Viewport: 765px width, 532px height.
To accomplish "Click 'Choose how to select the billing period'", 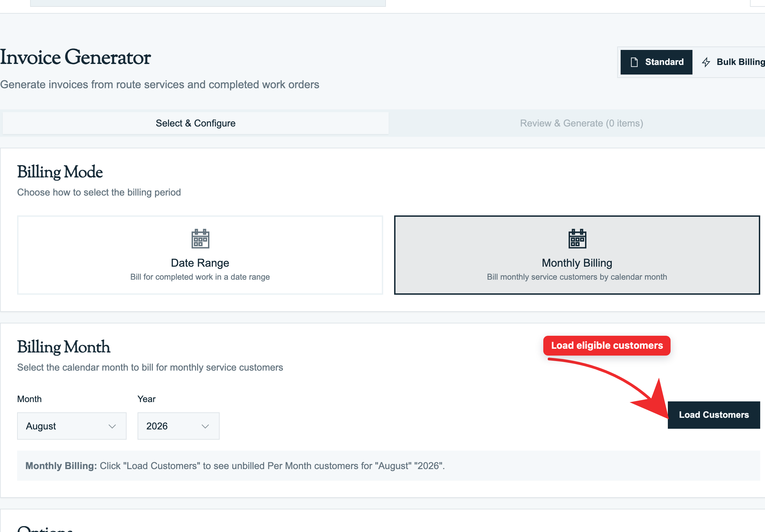I will (99, 192).
